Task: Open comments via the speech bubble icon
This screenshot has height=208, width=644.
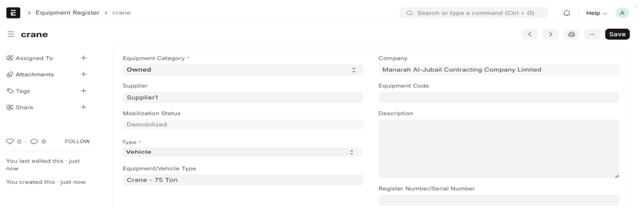Action: coord(34,142)
